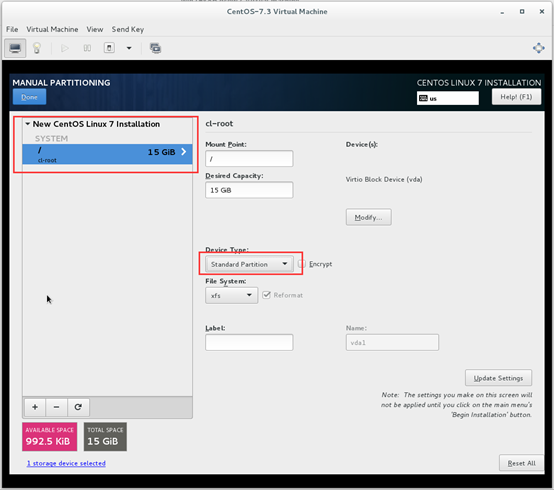Click the Modify... devices button
Viewport: 554px width, 490px height.
coord(368,217)
